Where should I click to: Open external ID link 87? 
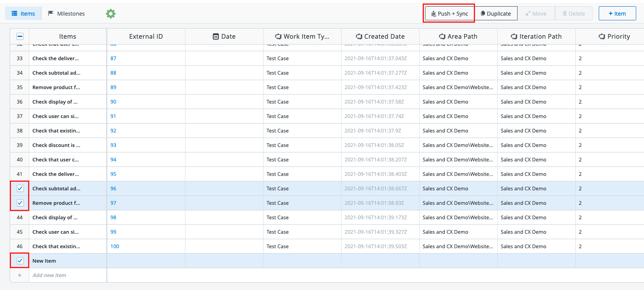point(113,58)
